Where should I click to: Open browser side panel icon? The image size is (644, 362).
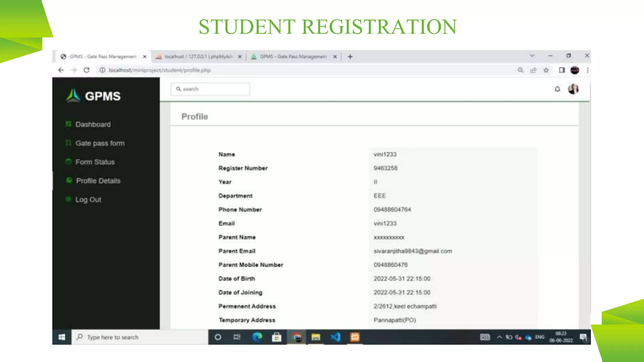[562, 70]
